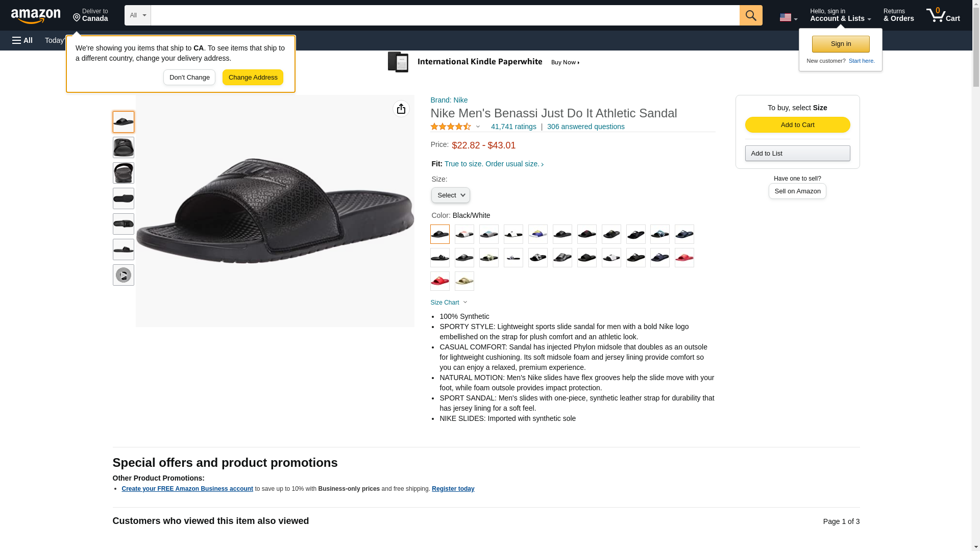Open the 41,741 ratings link
Viewport: 980px width, 551px height.
tap(513, 127)
